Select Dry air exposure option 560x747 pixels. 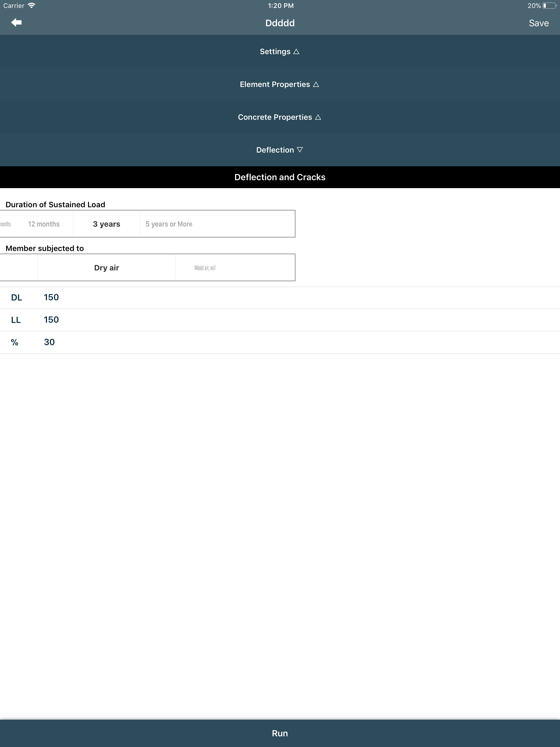click(x=106, y=268)
